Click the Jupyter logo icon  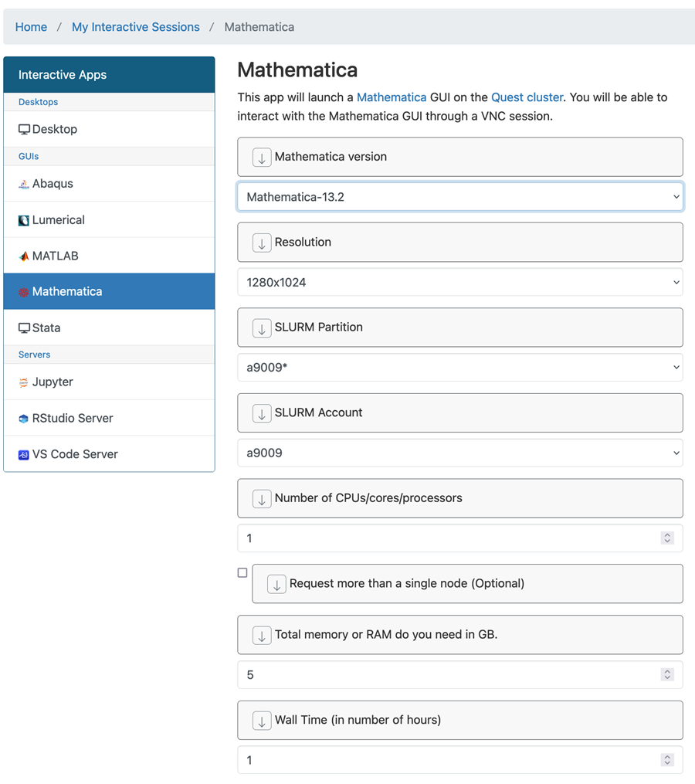click(24, 382)
